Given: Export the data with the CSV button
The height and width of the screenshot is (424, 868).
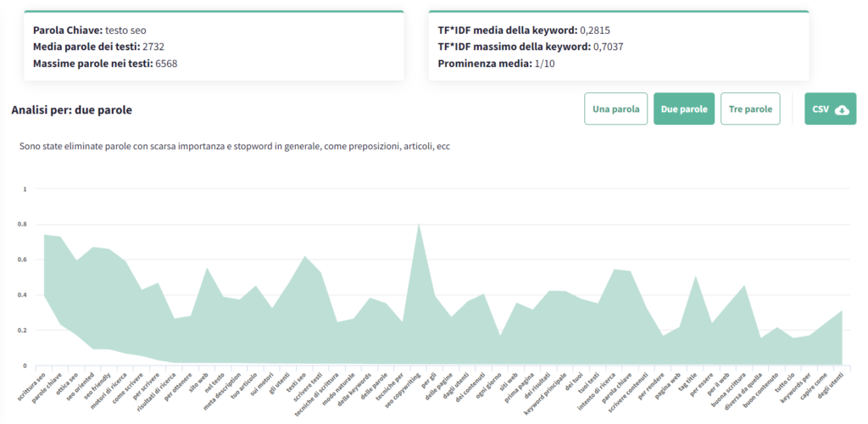Looking at the screenshot, I should (x=830, y=109).
